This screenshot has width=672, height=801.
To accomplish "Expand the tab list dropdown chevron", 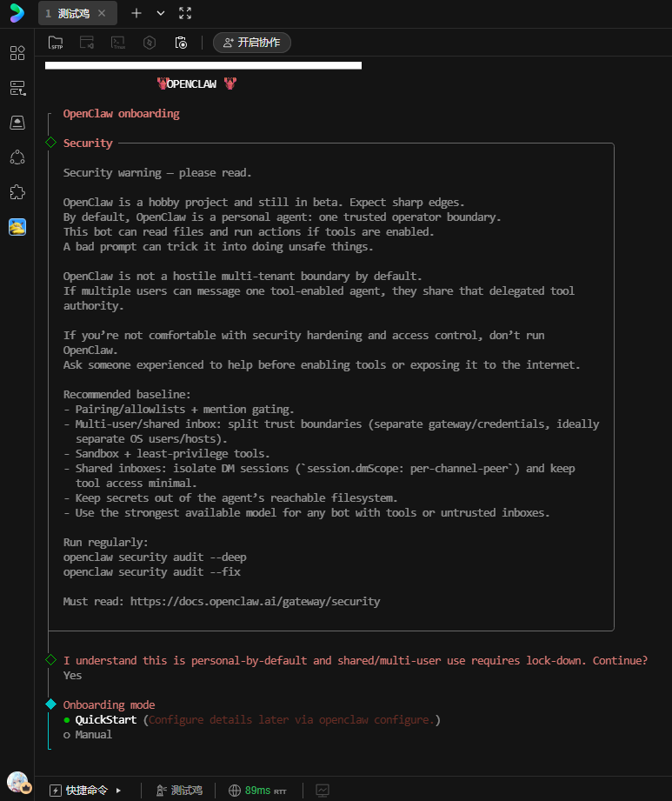I will [x=161, y=13].
